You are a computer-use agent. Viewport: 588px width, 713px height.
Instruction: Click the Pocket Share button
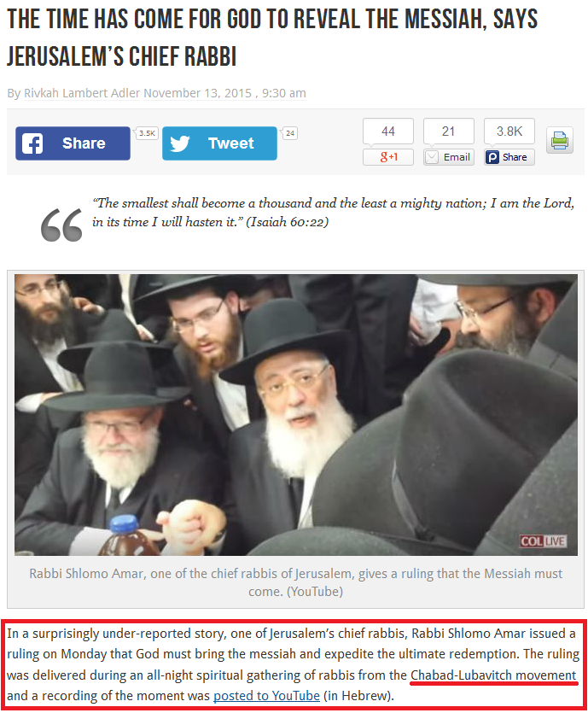click(509, 157)
